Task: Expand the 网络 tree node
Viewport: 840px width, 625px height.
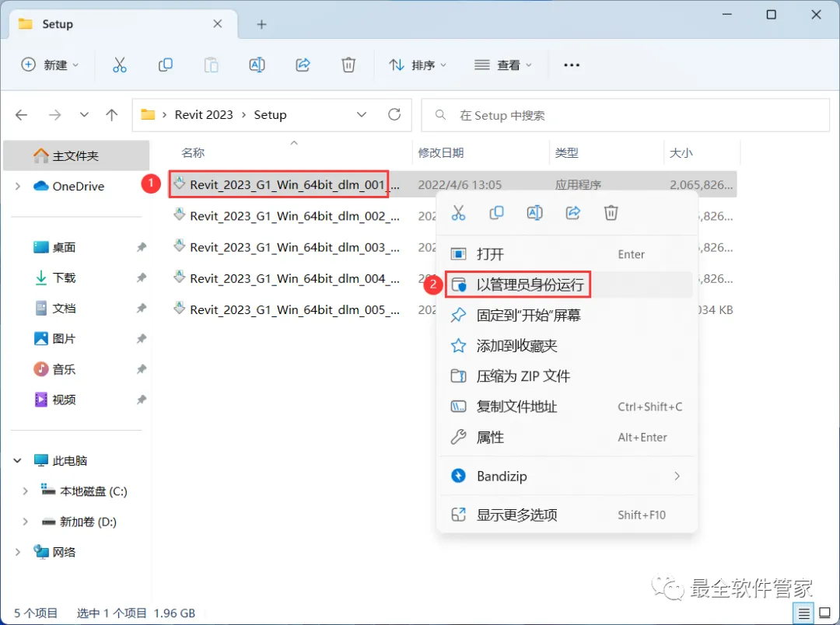Action: click(18, 552)
